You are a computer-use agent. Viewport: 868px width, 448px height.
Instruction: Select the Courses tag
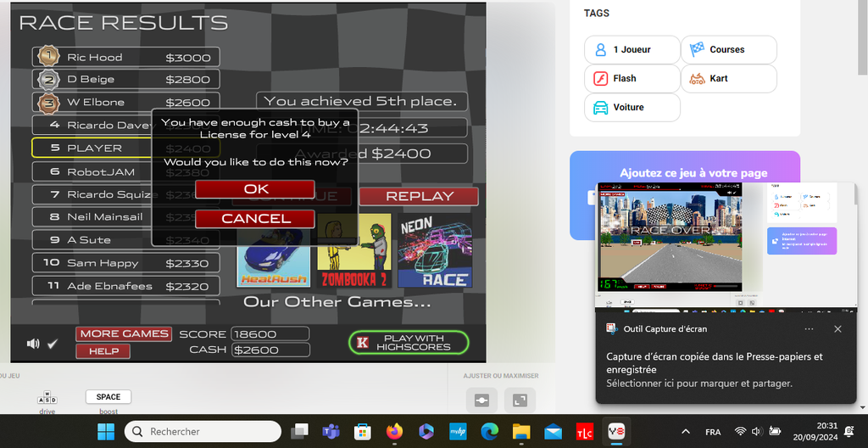[x=728, y=50]
